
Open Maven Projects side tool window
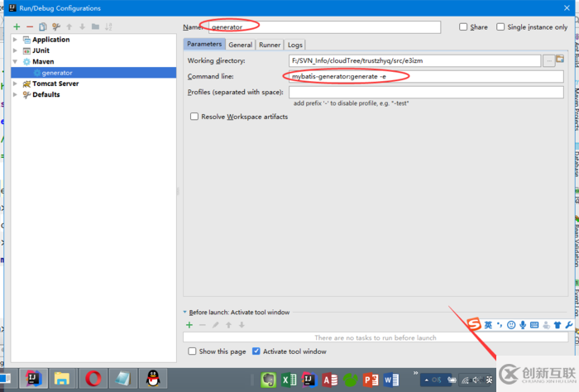(577, 109)
